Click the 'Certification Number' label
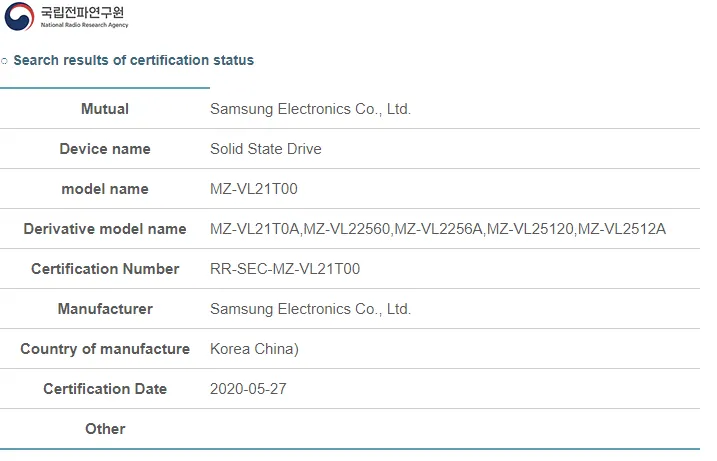The image size is (717, 461). [x=105, y=269]
